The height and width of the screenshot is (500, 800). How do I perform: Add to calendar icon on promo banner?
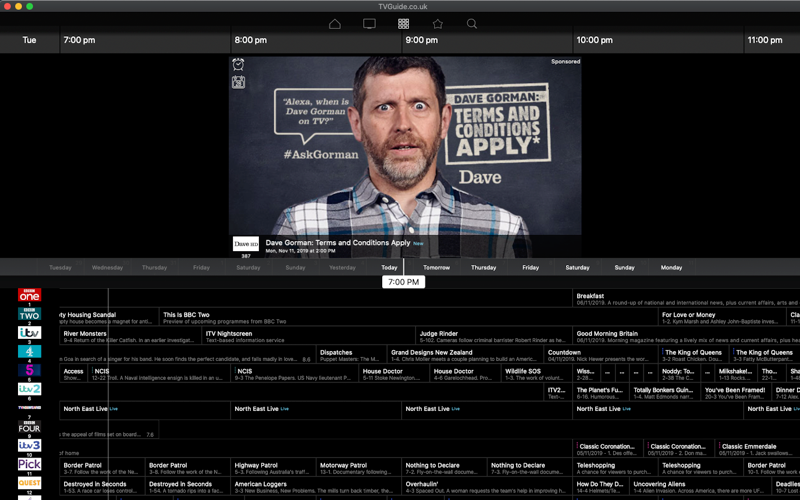(238, 82)
